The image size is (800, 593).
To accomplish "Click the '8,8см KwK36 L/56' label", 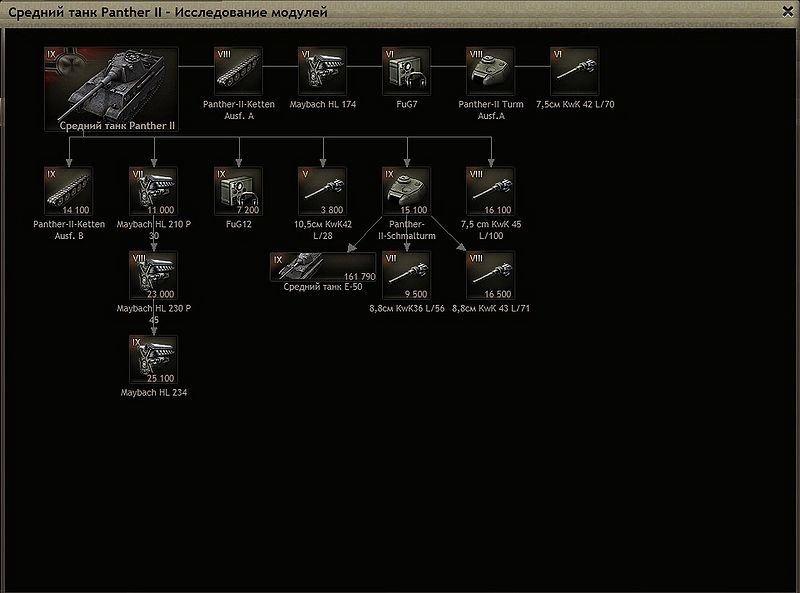I will click(407, 308).
